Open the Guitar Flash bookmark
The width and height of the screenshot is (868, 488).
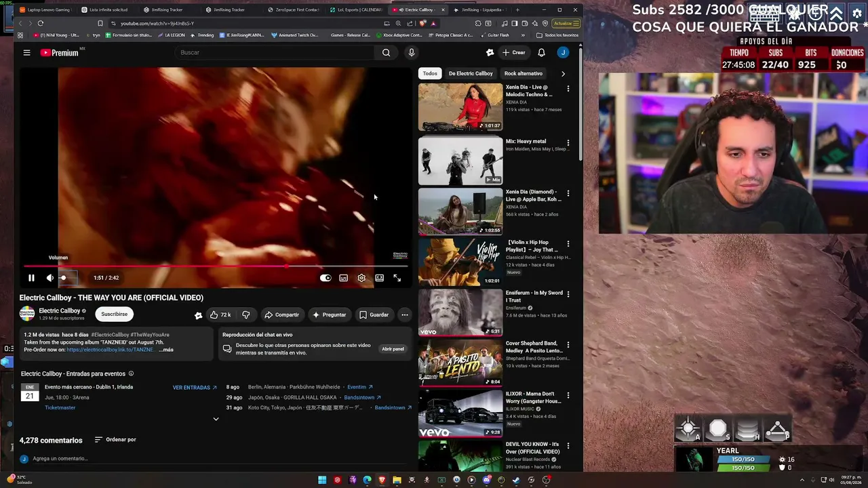(494, 35)
